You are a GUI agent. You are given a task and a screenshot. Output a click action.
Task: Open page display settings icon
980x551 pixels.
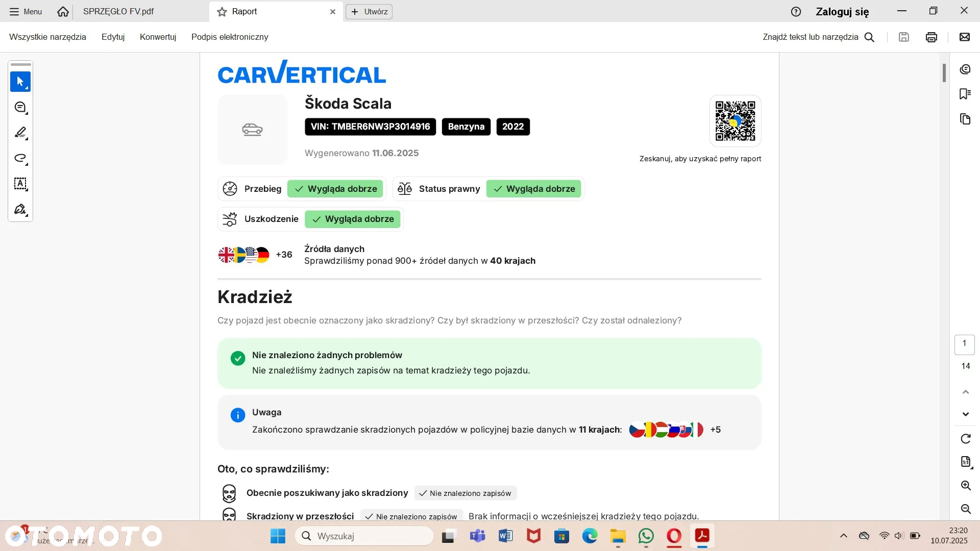(966, 462)
